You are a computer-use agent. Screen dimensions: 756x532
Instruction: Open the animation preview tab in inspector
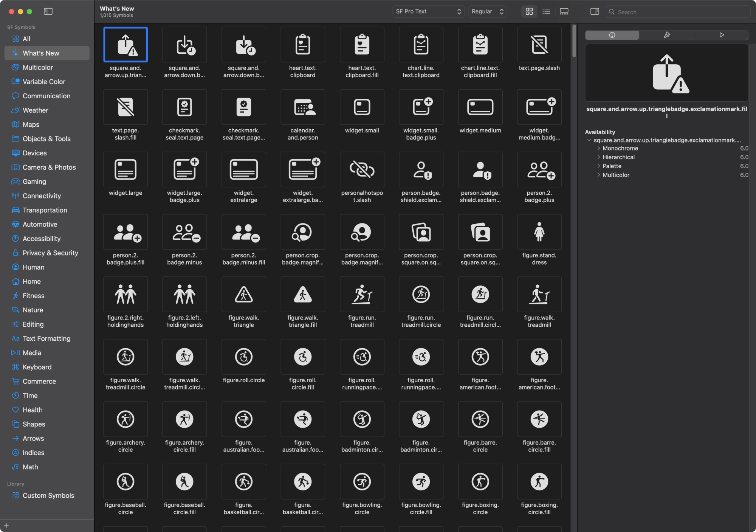(x=722, y=35)
